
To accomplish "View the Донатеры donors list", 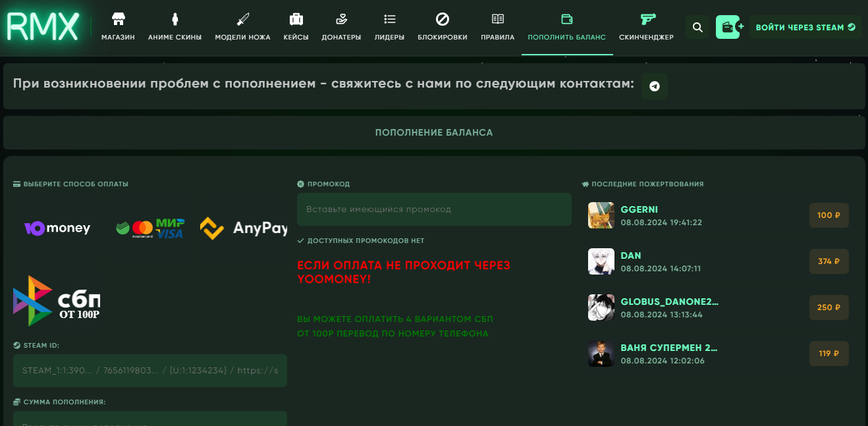I will coord(341,28).
